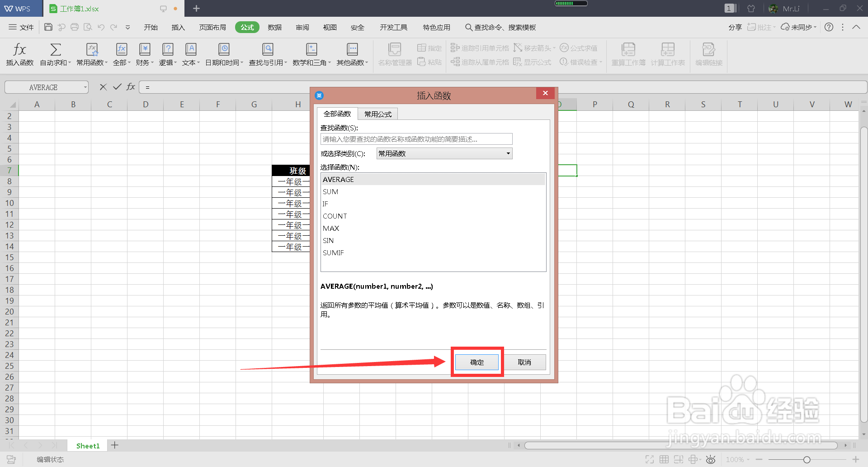Select SUM in the function list
The width and height of the screenshot is (868, 467).
[x=433, y=192]
